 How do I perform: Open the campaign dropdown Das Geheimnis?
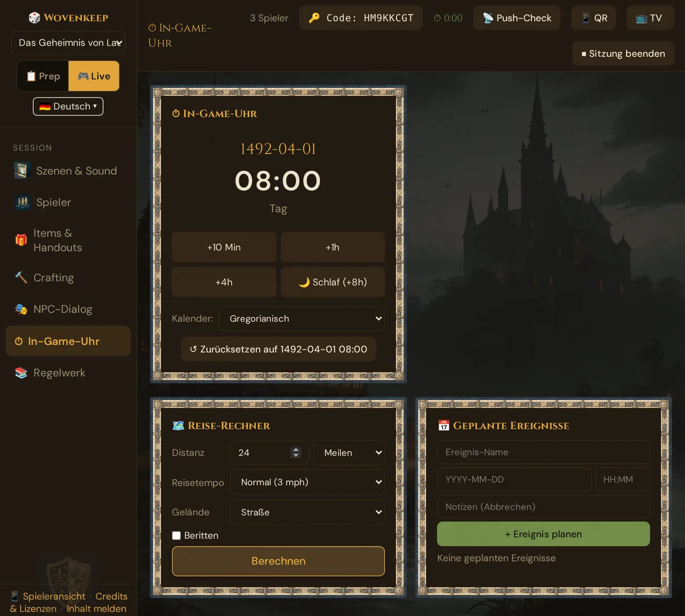[68, 43]
